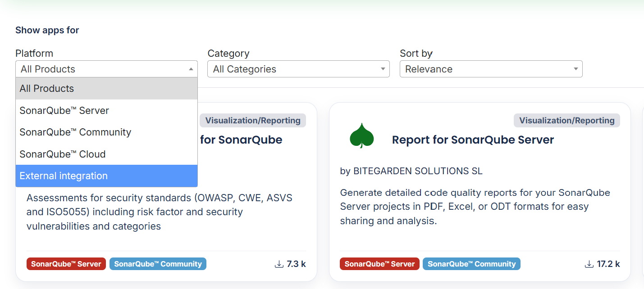Click by BITEGARDEN SOLUTIONS SL vendor text
The height and width of the screenshot is (289, 644).
(411, 171)
